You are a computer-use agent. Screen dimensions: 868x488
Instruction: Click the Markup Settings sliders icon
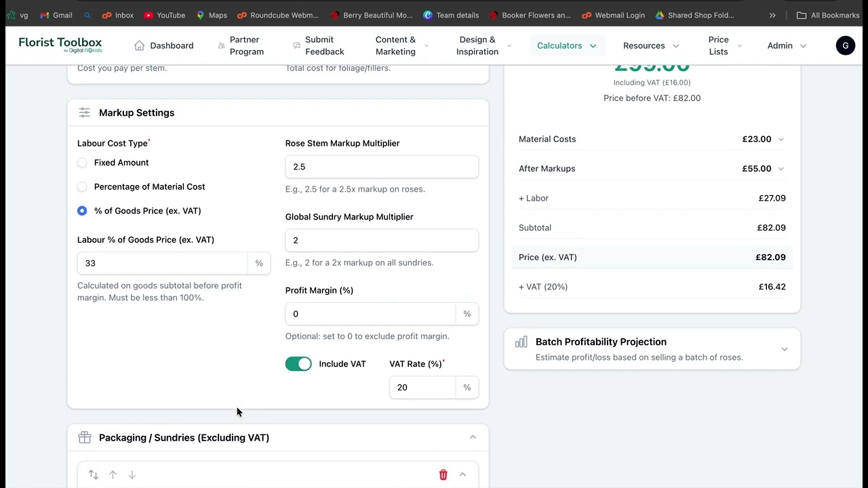tap(84, 113)
